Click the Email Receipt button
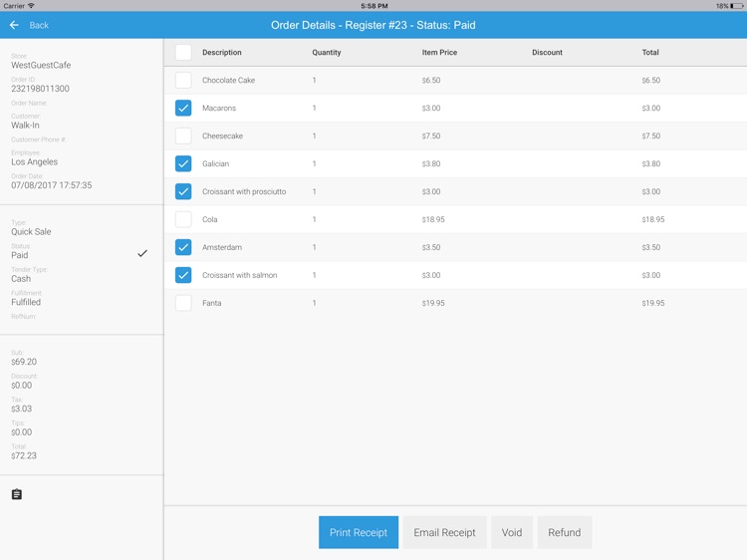This screenshot has width=747, height=560. point(444,532)
